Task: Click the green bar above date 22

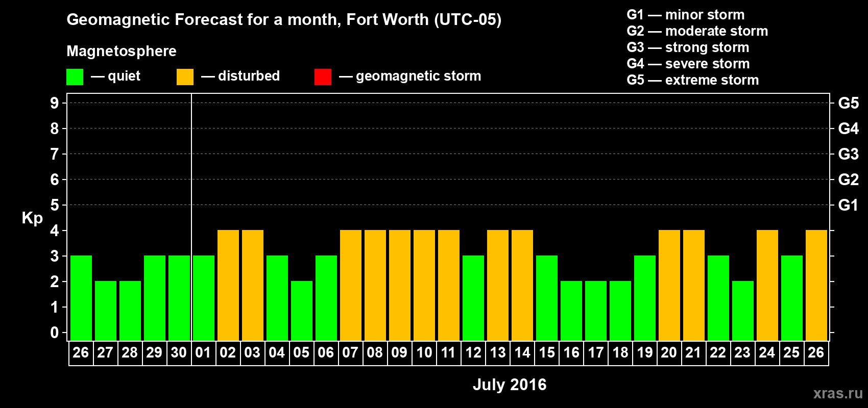Action: point(718,298)
